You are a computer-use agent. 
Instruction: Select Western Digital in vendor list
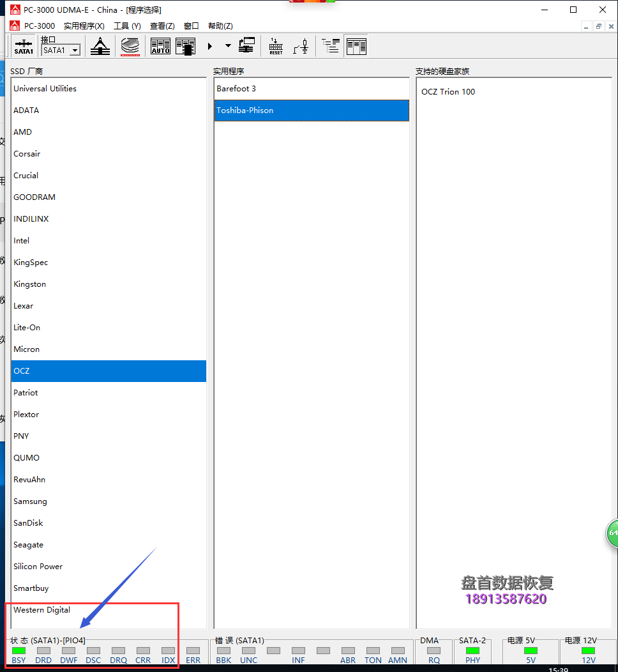(x=109, y=610)
